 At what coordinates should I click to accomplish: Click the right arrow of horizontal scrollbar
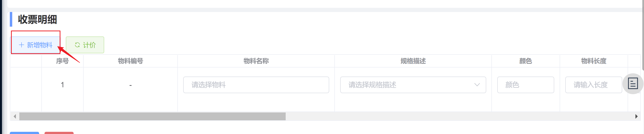click(x=636, y=116)
